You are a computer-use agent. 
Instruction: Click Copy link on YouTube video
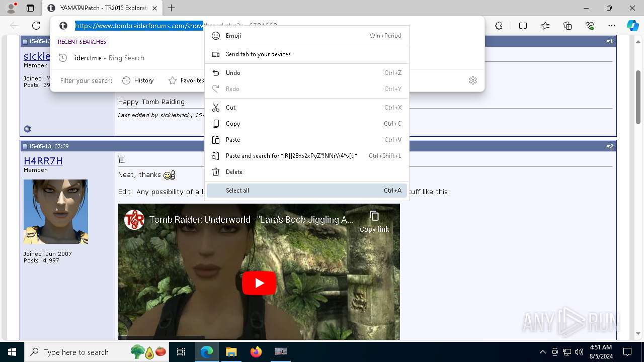(x=374, y=222)
